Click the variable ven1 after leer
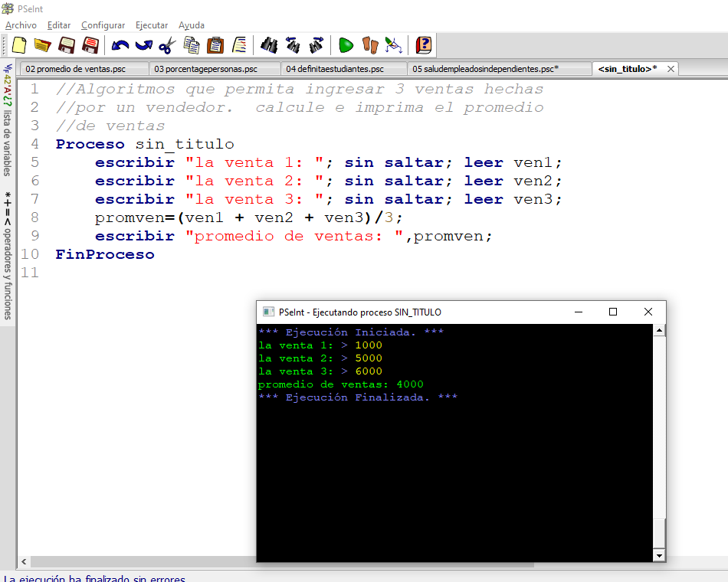The image size is (728, 582). tap(533, 162)
